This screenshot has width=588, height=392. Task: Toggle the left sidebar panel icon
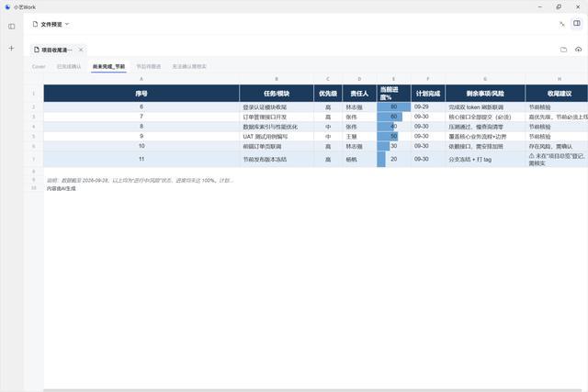pos(12,27)
